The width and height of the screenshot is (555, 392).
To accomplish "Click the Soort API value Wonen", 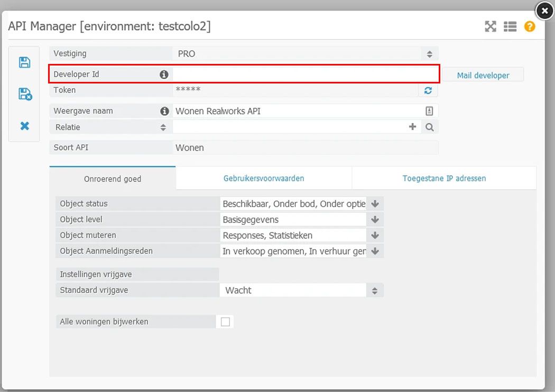I will click(190, 147).
